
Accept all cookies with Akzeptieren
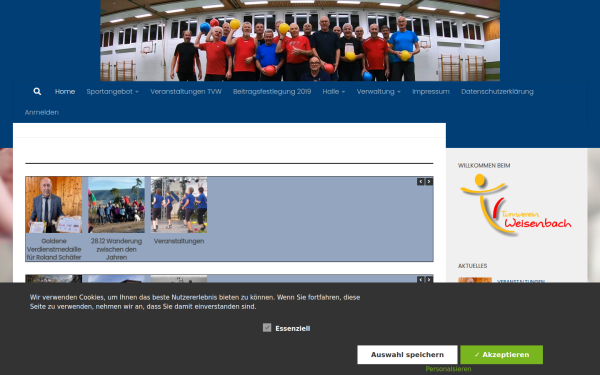[x=501, y=355]
